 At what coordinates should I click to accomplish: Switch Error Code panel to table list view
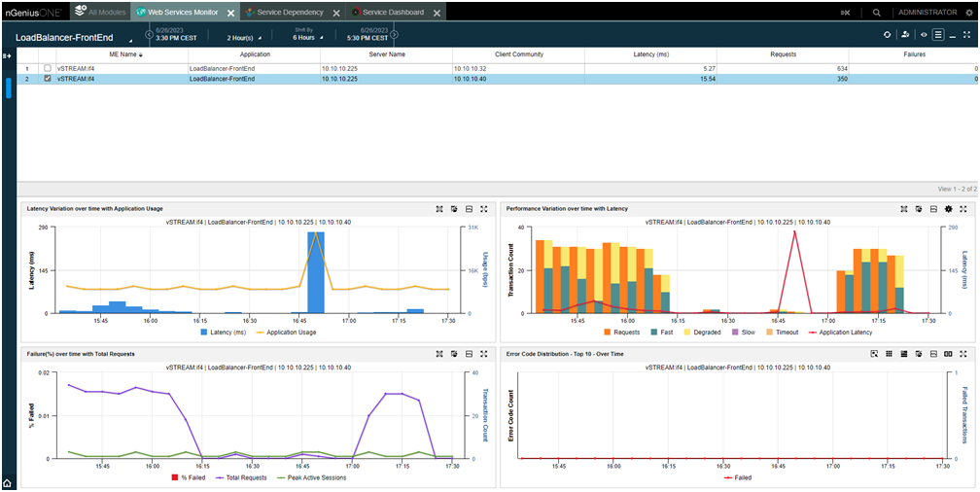point(904,354)
